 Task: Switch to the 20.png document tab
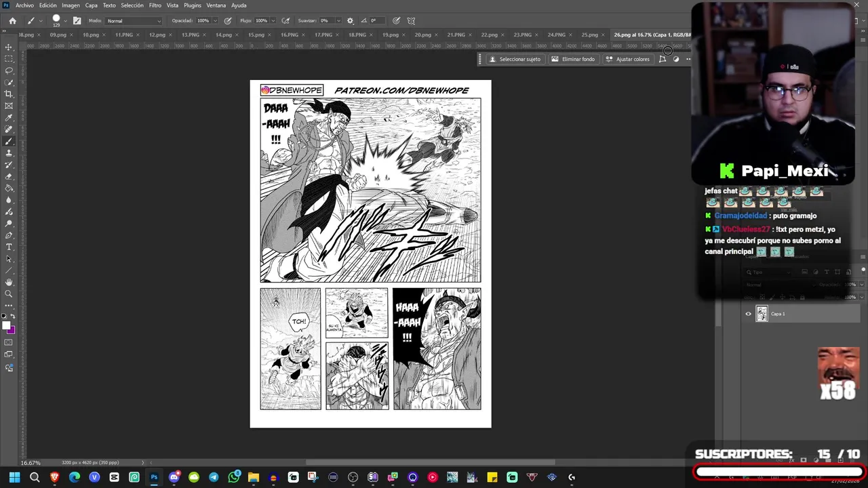422,35
